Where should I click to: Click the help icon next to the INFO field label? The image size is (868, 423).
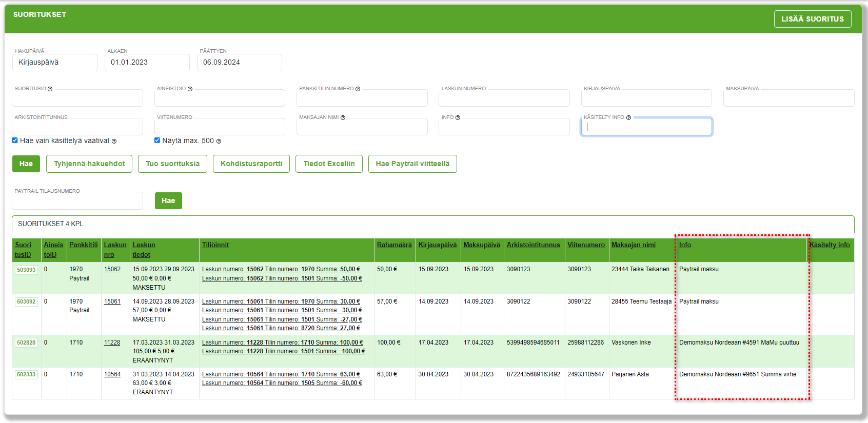[458, 118]
